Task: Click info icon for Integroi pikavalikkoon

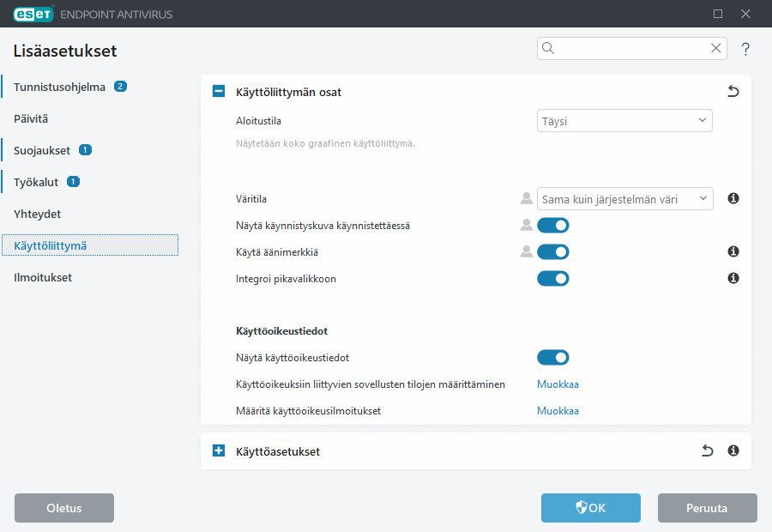Action: (733, 278)
